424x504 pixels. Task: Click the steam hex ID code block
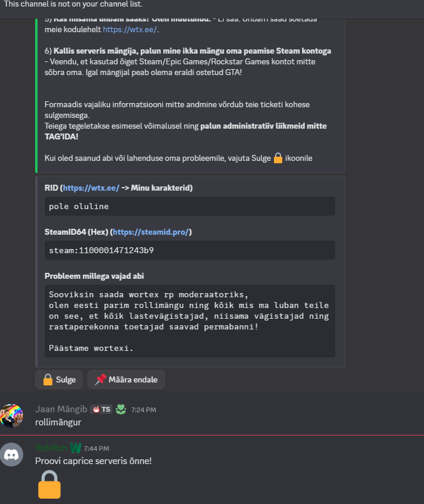point(189,250)
